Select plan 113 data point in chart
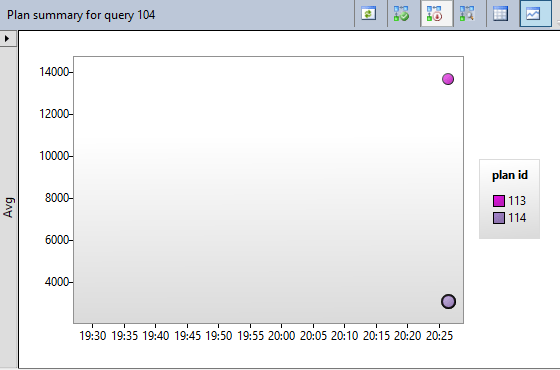The width and height of the screenshot is (560, 370). tap(448, 79)
